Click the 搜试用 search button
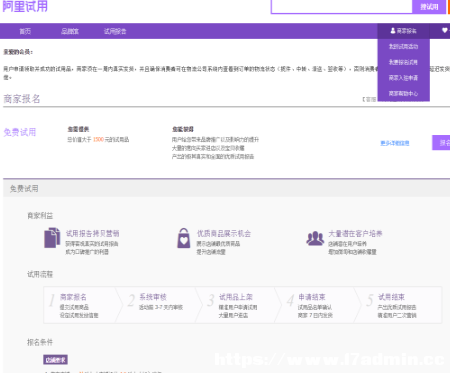Screen dimensions: 450x373 429,7
